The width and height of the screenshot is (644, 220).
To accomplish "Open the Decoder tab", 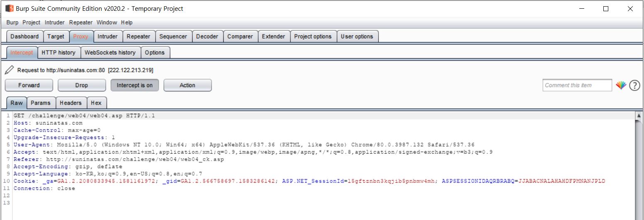I will tap(207, 37).
